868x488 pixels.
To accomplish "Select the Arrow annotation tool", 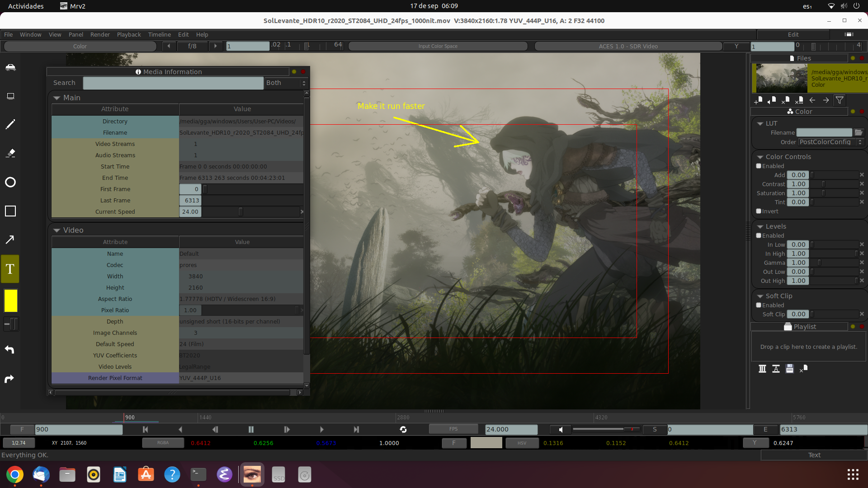I will [10, 239].
